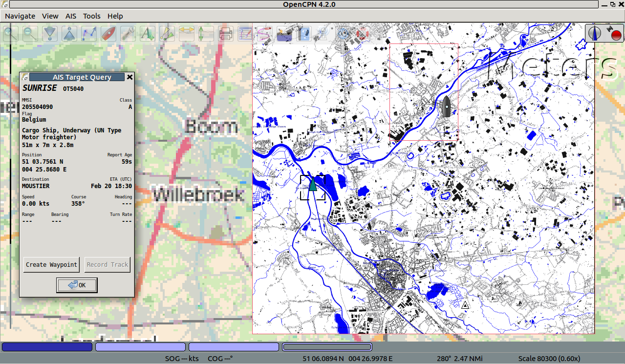The image size is (625, 364).
Task: Click the red boat Auto Follow icon
Action: [108, 34]
